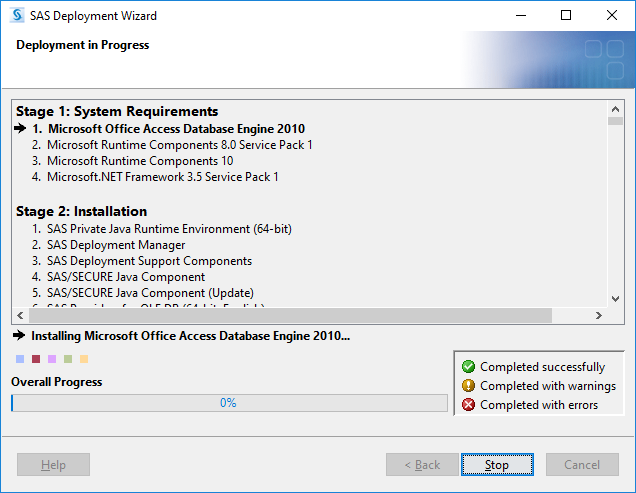Click the green Completed successfully check icon

pyautogui.click(x=468, y=366)
